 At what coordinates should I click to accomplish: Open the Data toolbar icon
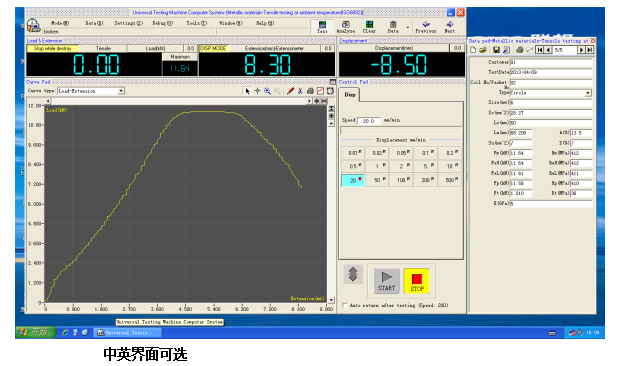click(392, 27)
